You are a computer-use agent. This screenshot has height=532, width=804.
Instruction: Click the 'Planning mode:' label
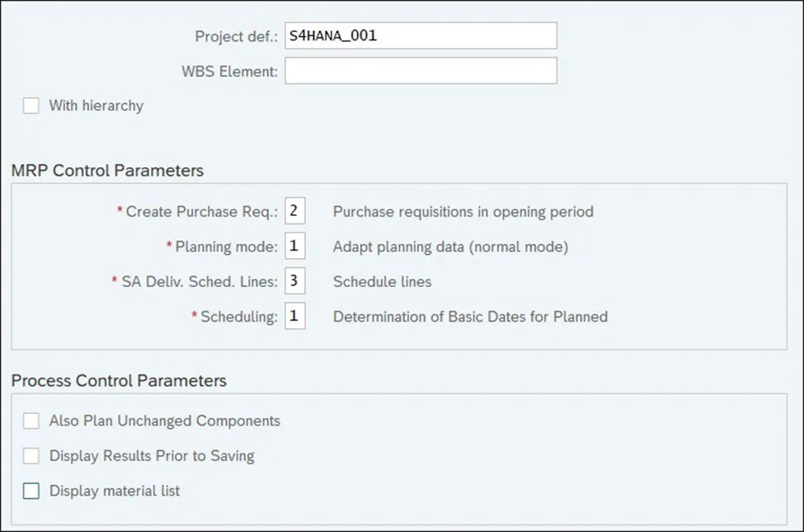coord(226,247)
